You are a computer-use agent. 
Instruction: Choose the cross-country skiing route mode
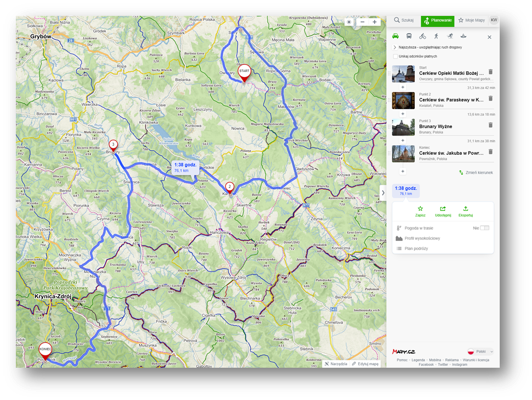(x=450, y=36)
